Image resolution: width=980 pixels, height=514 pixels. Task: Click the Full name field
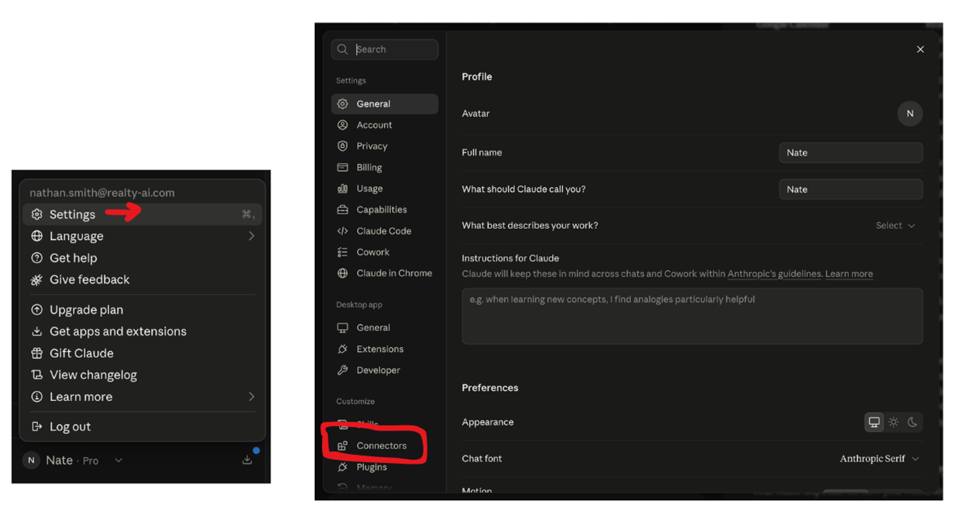(851, 153)
